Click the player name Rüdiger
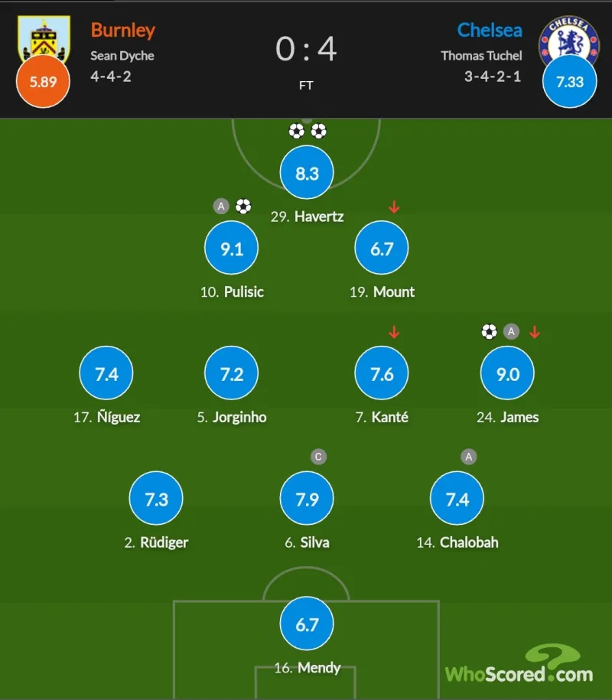This screenshot has width=612, height=700. [x=164, y=543]
